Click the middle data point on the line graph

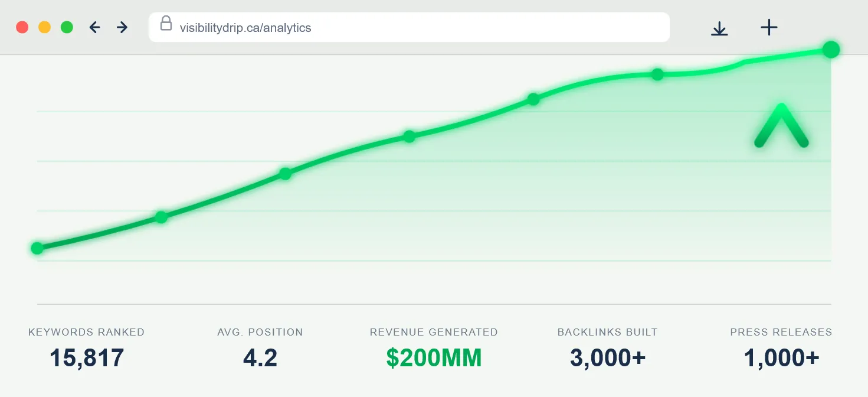[409, 136]
